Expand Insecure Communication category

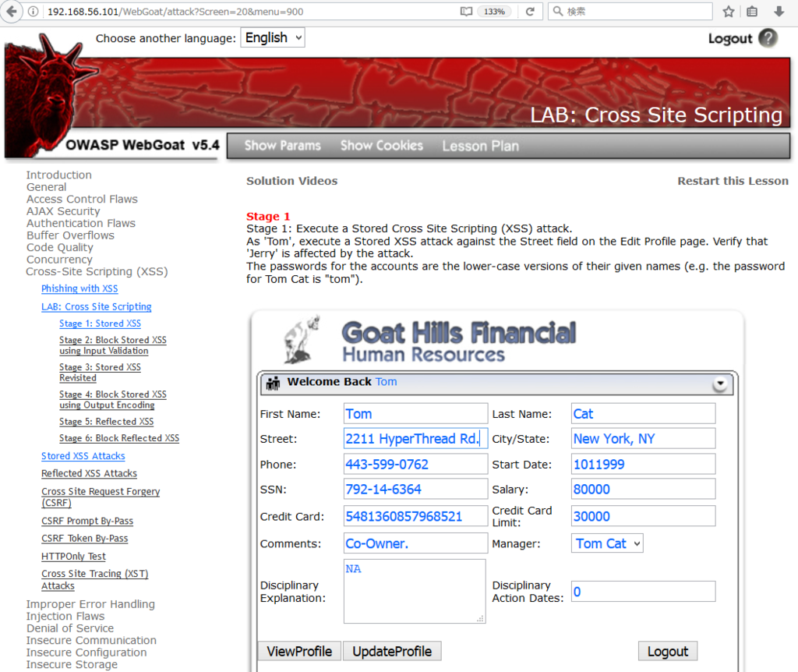click(92, 641)
